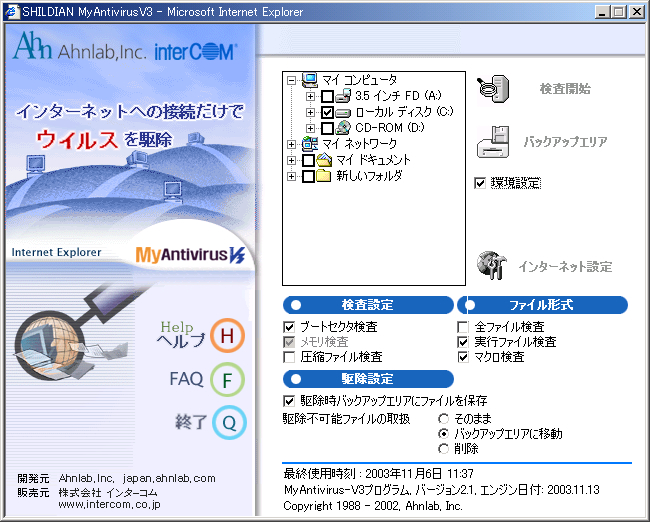Click the My Computer icon in tree
Viewport: 650px width, 522px height.
click(310, 80)
